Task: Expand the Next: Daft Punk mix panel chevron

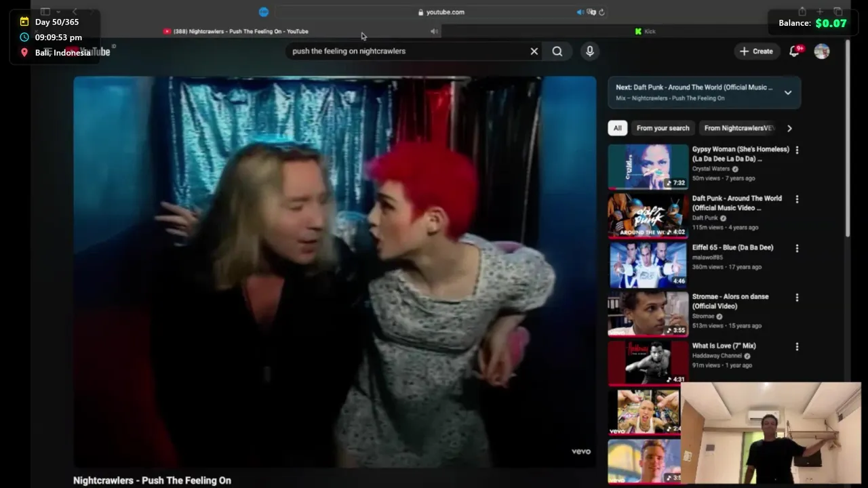Action: tap(788, 93)
